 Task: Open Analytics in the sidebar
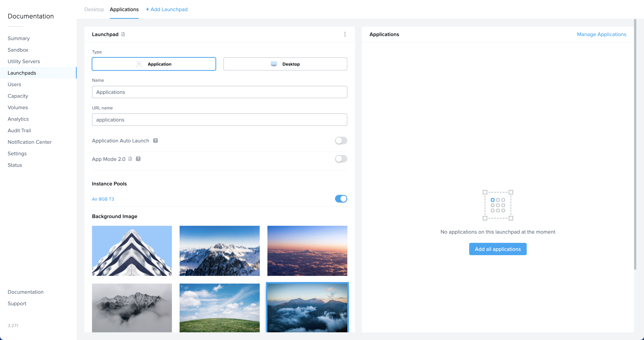18,119
